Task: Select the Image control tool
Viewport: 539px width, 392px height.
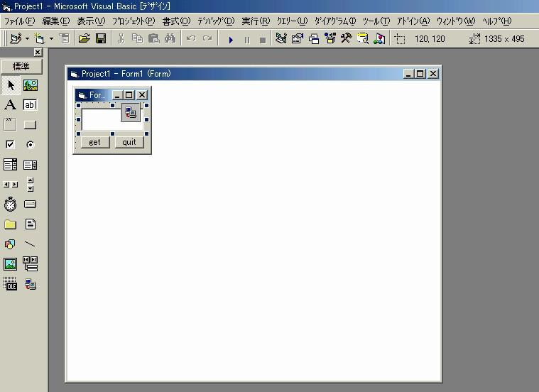Action: coord(11,264)
